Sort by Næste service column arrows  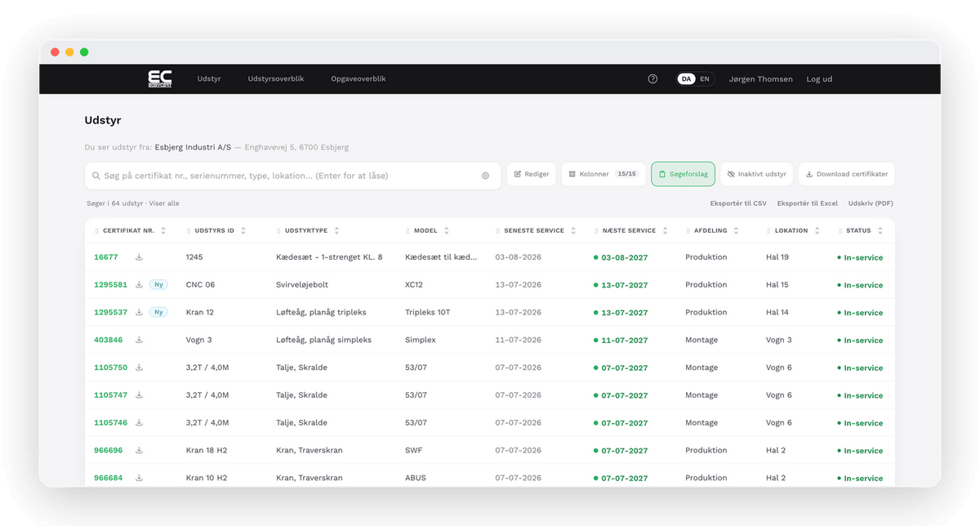coord(665,231)
